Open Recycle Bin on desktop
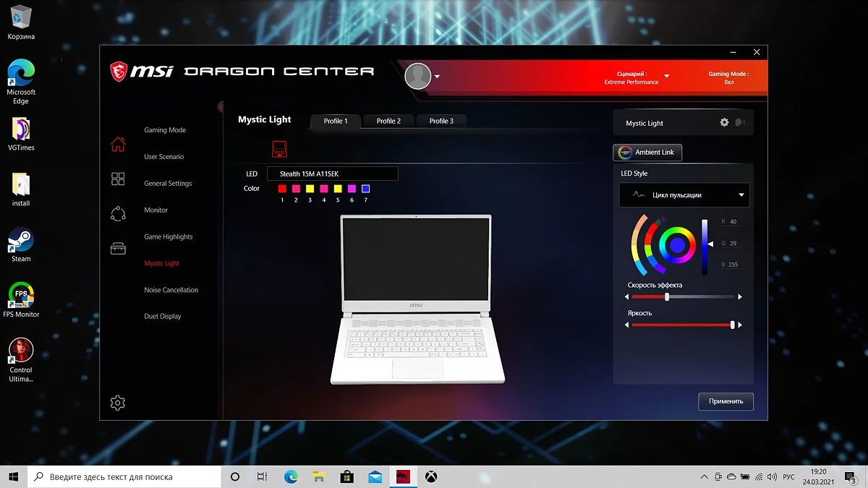 pyautogui.click(x=21, y=22)
